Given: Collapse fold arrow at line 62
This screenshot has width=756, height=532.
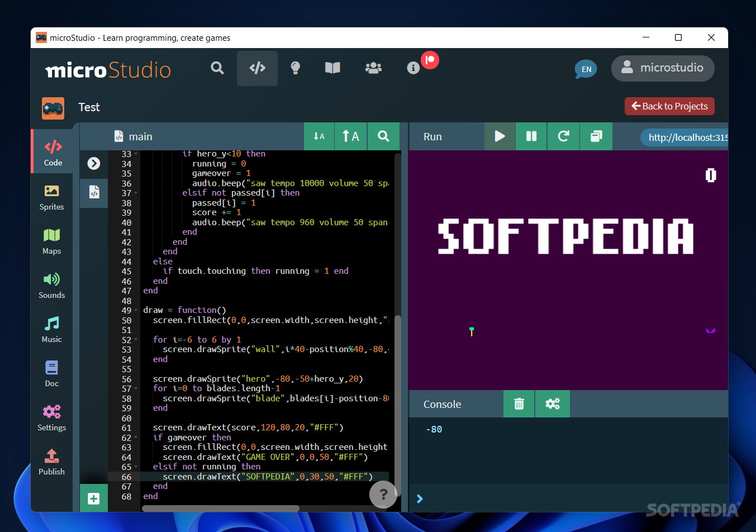Looking at the screenshot, I should coord(136,438).
